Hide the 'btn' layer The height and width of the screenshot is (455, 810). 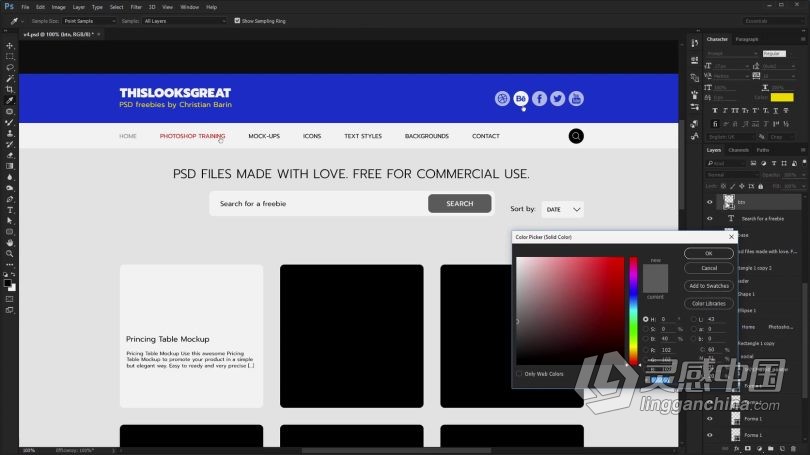coord(709,202)
